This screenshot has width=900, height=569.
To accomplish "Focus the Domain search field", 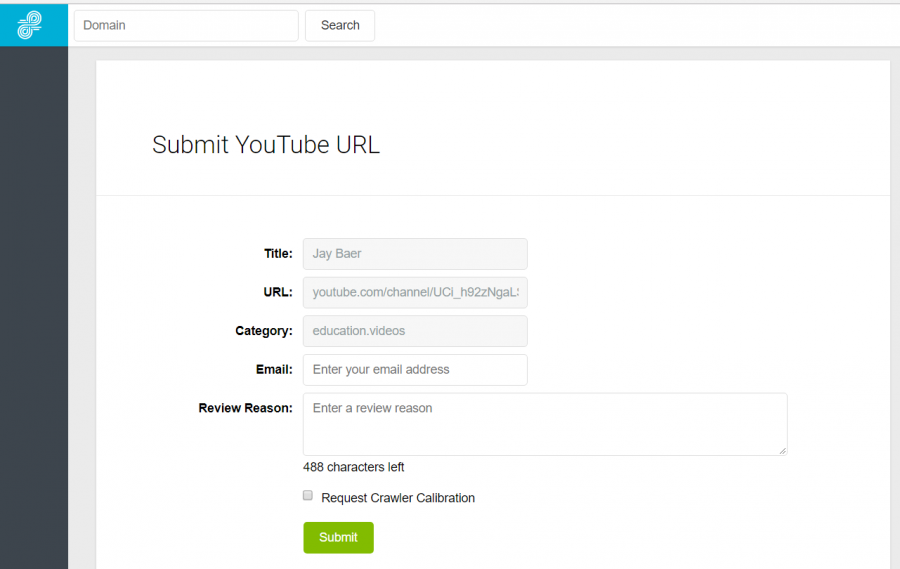I will pos(186,25).
